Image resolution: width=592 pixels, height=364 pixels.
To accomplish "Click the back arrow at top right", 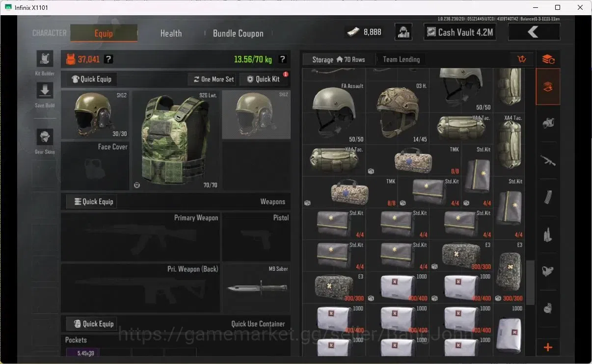I will (534, 32).
